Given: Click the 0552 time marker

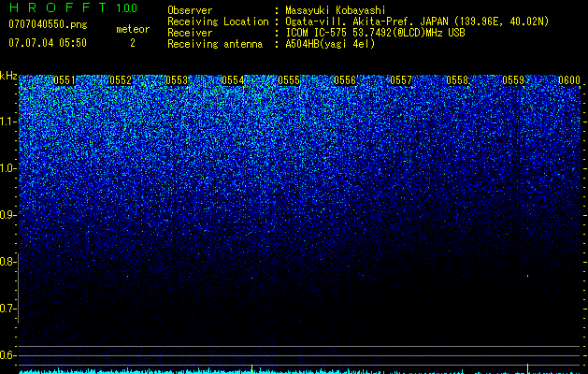Looking at the screenshot, I should point(121,80).
